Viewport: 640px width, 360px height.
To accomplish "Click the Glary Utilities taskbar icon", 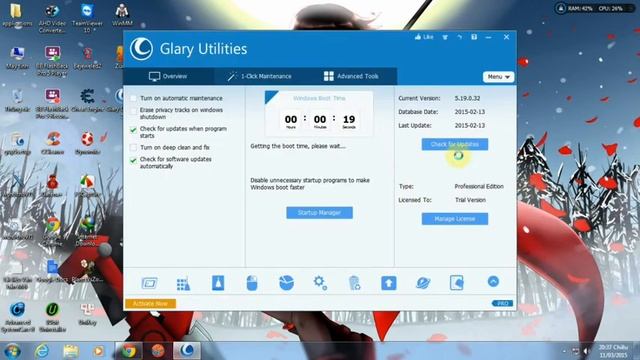I will [187, 351].
